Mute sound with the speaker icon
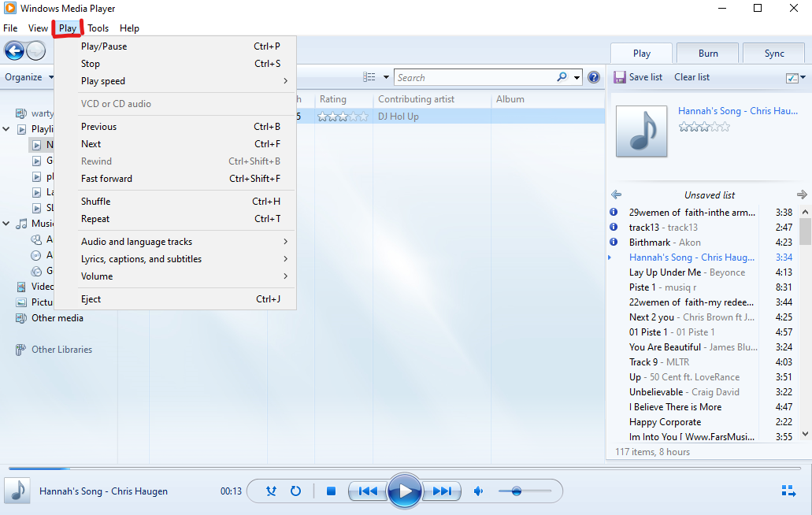Image resolution: width=812 pixels, height=515 pixels. (x=479, y=491)
